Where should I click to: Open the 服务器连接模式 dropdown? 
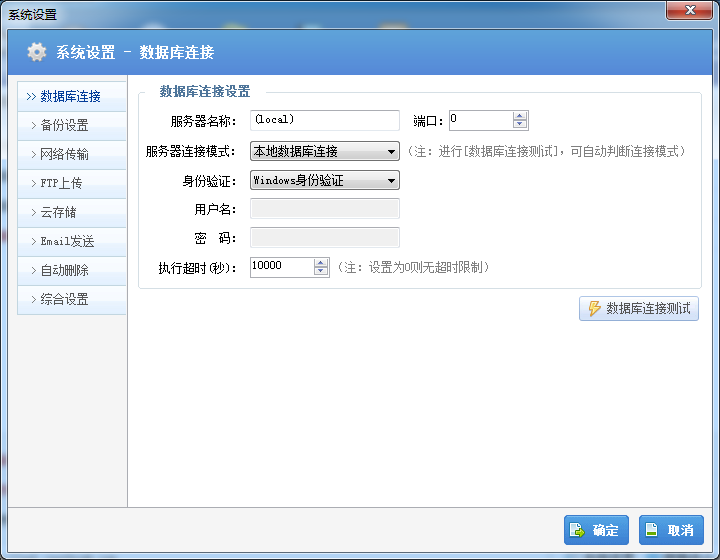392,152
